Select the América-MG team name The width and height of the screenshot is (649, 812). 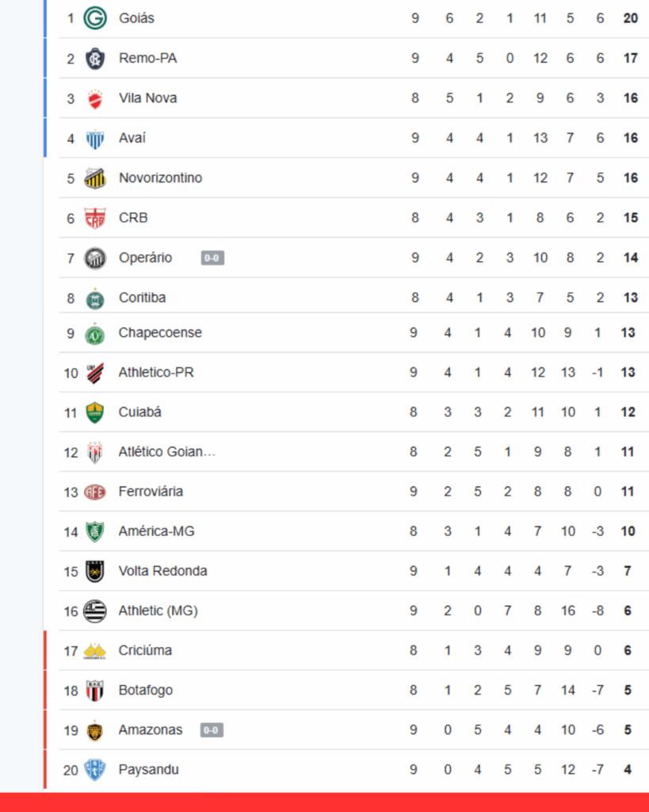pyautogui.click(x=156, y=531)
